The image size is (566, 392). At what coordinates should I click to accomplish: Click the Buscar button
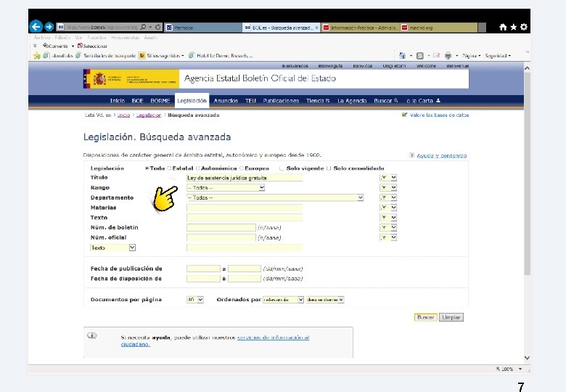point(425,317)
